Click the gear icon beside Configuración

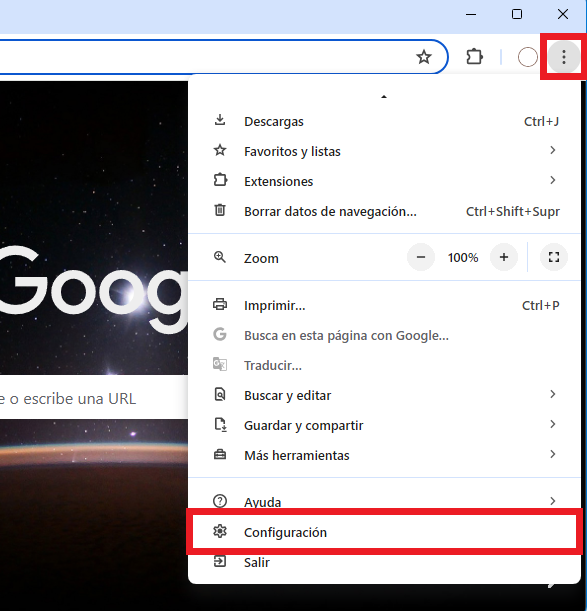click(x=220, y=531)
